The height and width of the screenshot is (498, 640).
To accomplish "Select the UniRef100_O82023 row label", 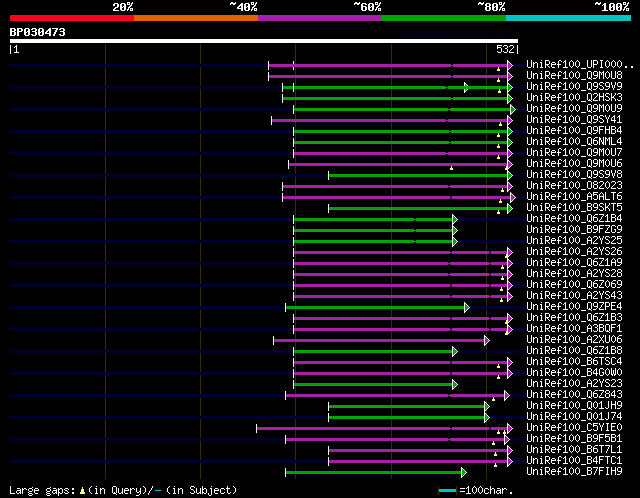I will (574, 186).
